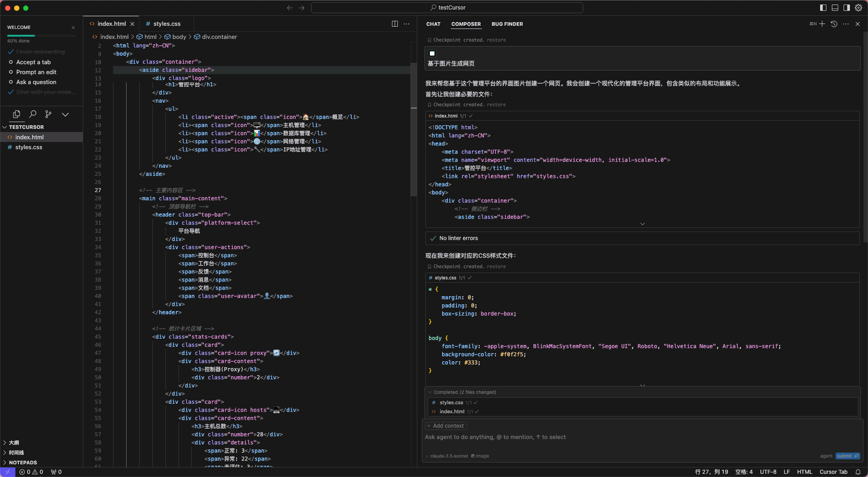Expand the index.html code preview chevron
This screenshot has height=477, width=868.
642,224
